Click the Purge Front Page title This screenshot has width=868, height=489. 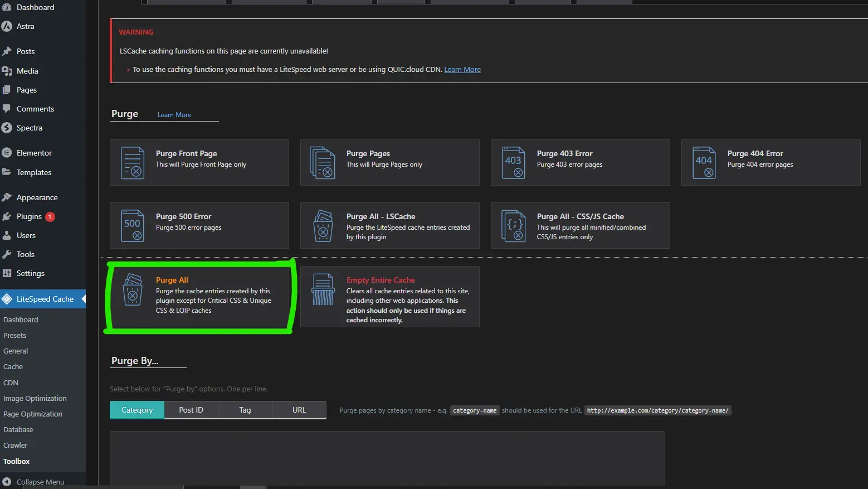[186, 153]
